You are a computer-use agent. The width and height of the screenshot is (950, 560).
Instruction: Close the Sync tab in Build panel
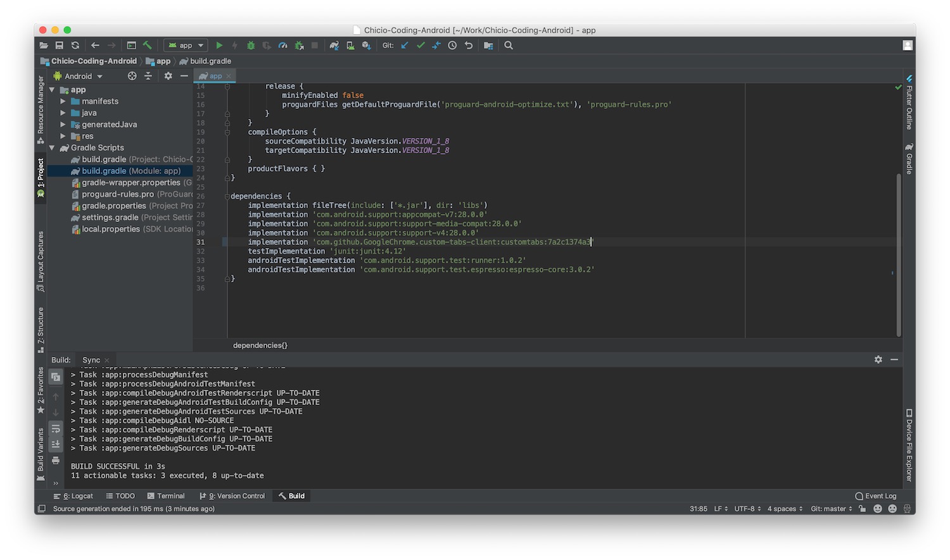pyautogui.click(x=106, y=360)
